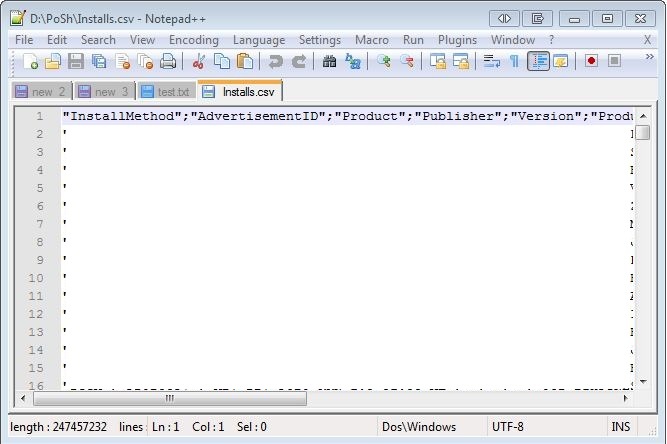This screenshot has height=444, width=667.
Task: Close current document via Close icon
Action: (123, 61)
